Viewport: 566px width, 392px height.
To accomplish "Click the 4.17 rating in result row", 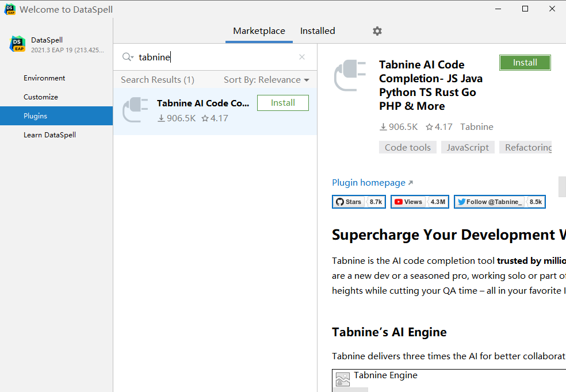I will coord(215,118).
